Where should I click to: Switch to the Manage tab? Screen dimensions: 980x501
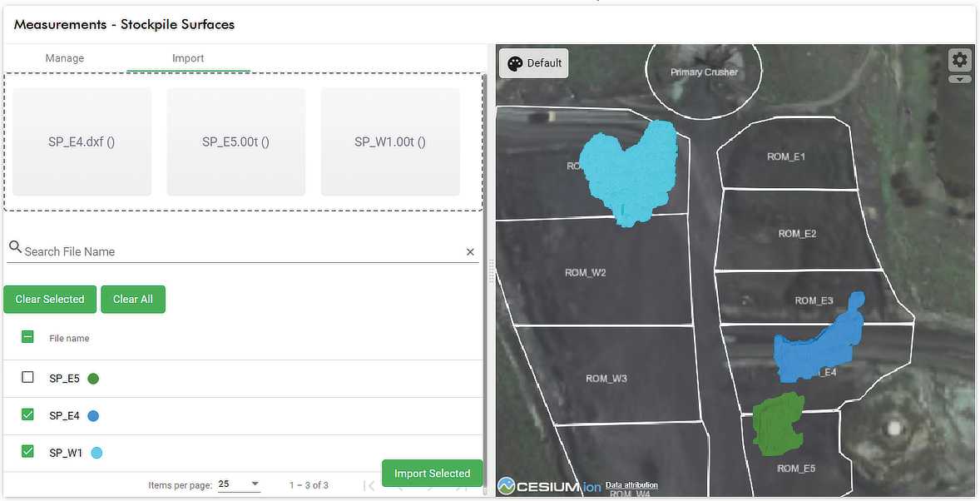pos(64,58)
